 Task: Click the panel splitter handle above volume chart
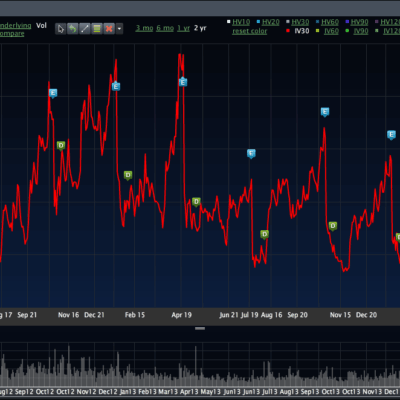[x=200, y=328]
